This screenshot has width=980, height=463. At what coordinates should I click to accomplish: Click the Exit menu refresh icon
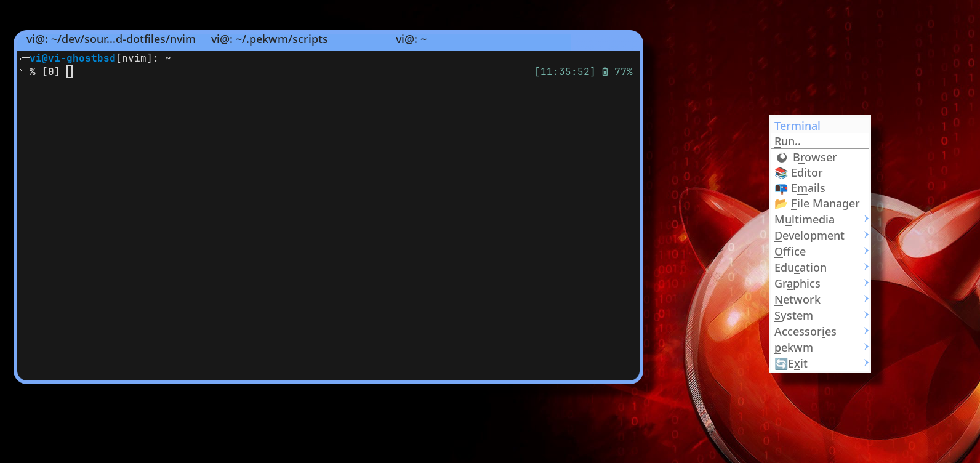click(781, 364)
